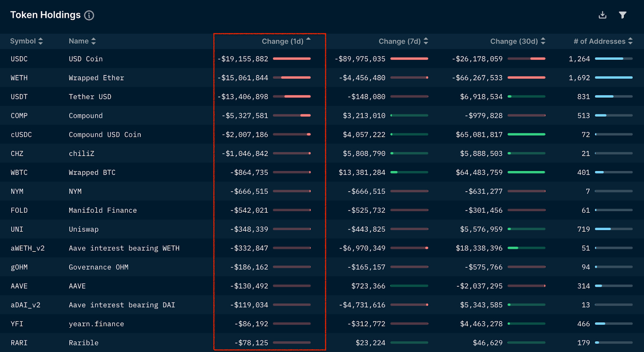Viewport: 644px width, 352px height.
Task: Select the Uniswap name
Action: pyautogui.click(x=83, y=229)
